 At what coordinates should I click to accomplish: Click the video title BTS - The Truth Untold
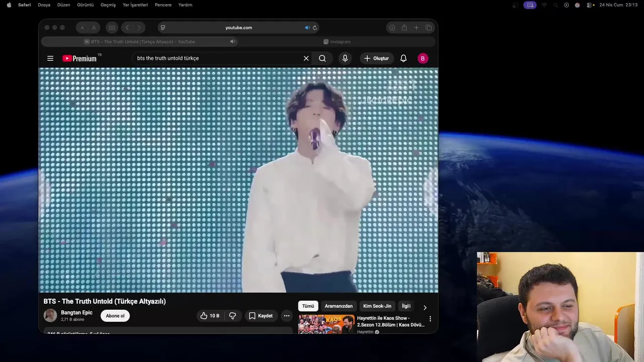click(x=105, y=301)
